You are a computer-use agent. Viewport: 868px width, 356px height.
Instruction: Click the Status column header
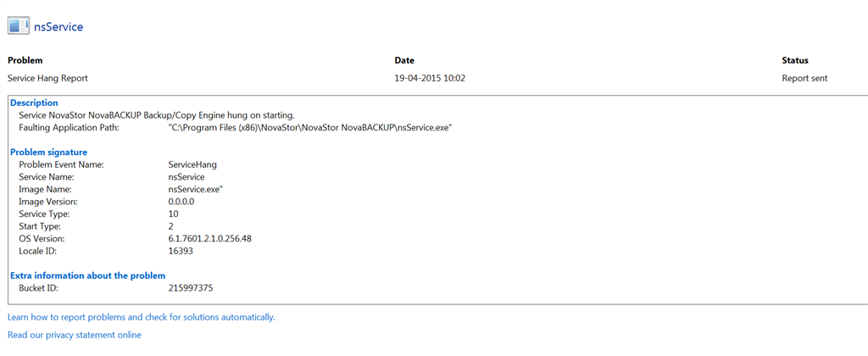click(795, 60)
